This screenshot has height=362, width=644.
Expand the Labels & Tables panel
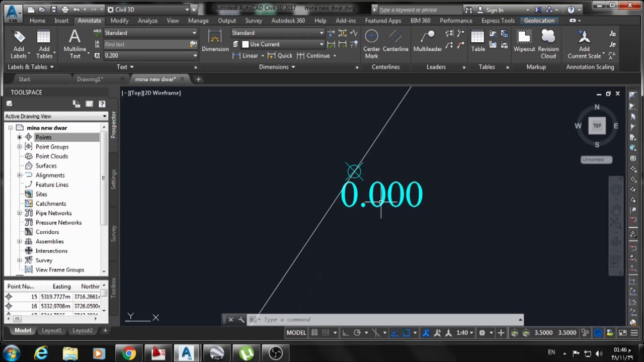pos(31,67)
